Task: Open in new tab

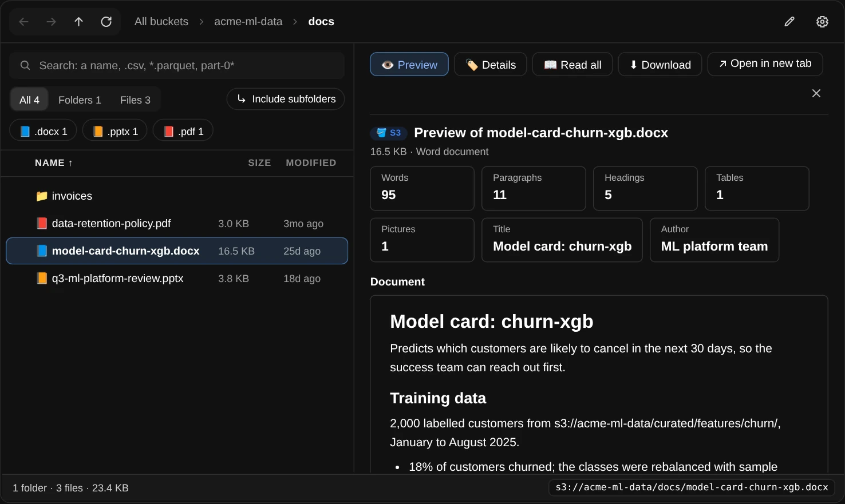Action: (765, 64)
